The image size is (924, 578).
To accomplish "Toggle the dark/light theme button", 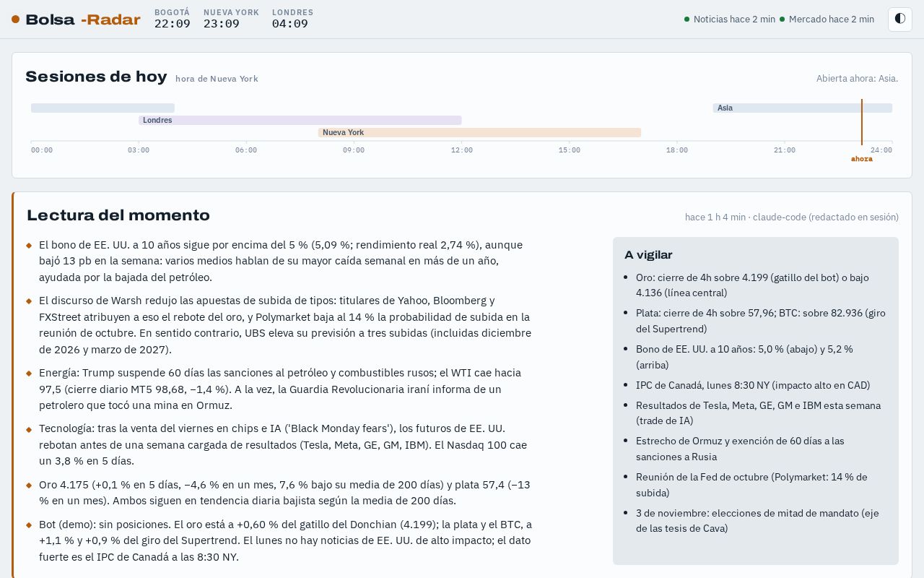I will click(900, 19).
